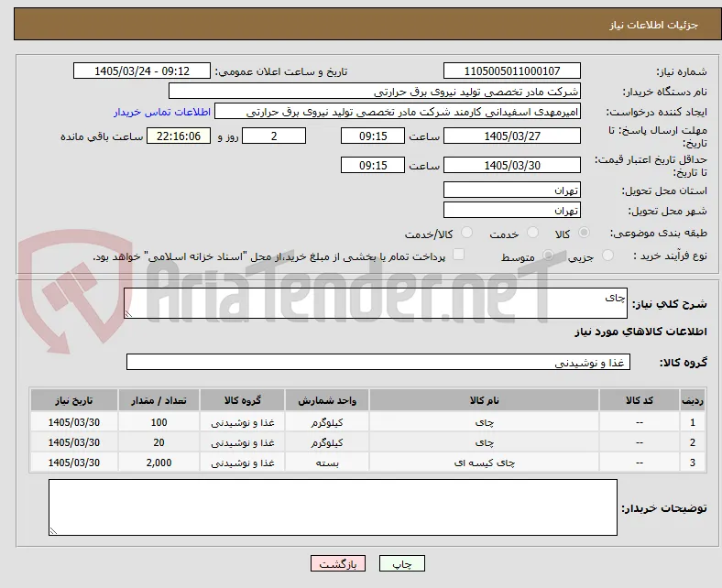Select the کالا/خدمت radio button
This screenshot has width=722, height=588.
pyautogui.click(x=467, y=233)
